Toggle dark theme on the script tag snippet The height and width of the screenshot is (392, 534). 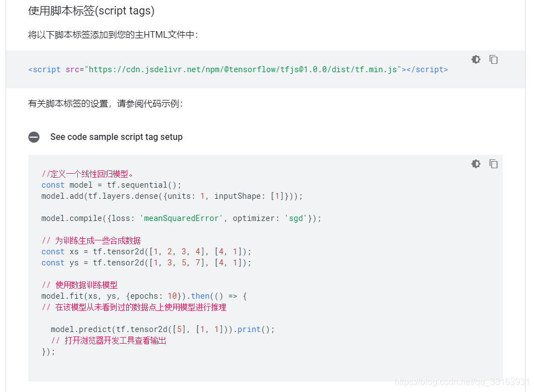click(x=476, y=59)
